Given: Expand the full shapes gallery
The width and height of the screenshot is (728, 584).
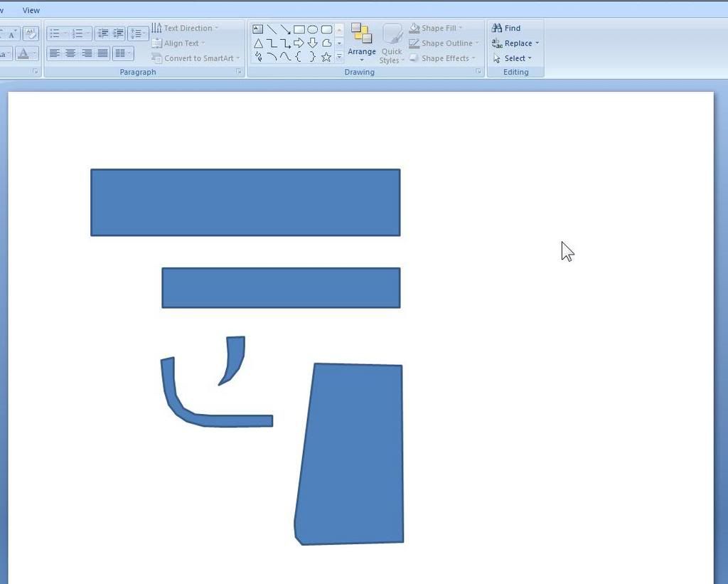Looking at the screenshot, I should pyautogui.click(x=339, y=56).
